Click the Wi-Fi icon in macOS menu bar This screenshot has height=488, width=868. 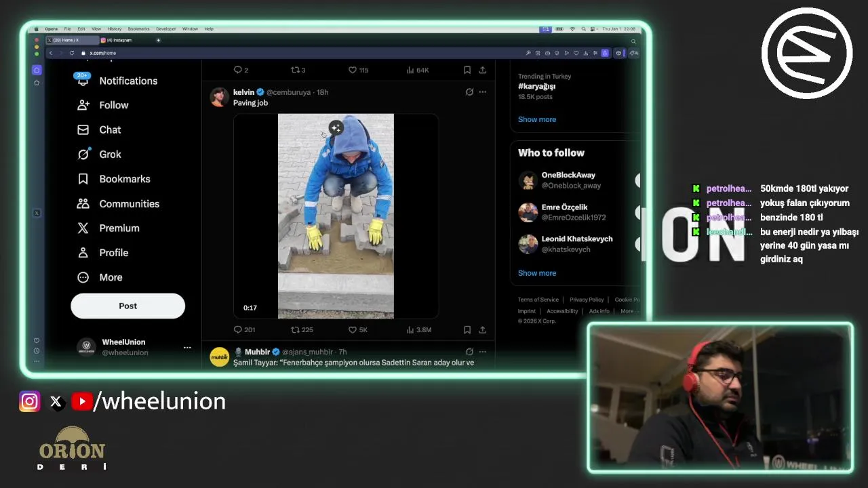pyautogui.click(x=572, y=29)
